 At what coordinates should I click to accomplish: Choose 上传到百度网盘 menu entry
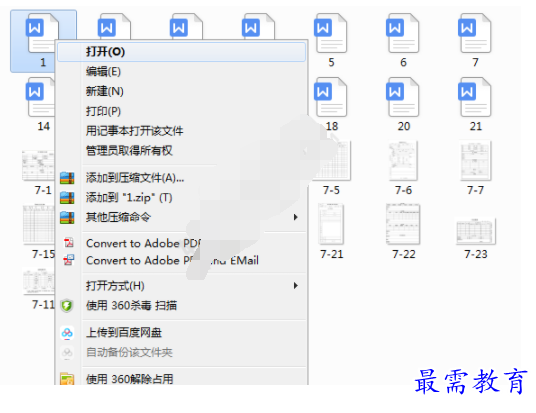[182, 333]
